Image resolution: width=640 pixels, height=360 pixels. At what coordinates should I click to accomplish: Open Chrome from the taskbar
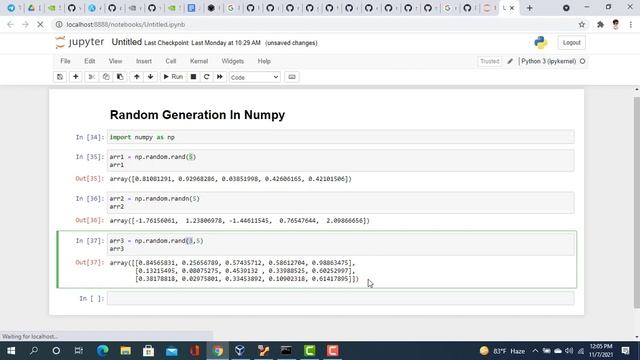(x=218, y=351)
